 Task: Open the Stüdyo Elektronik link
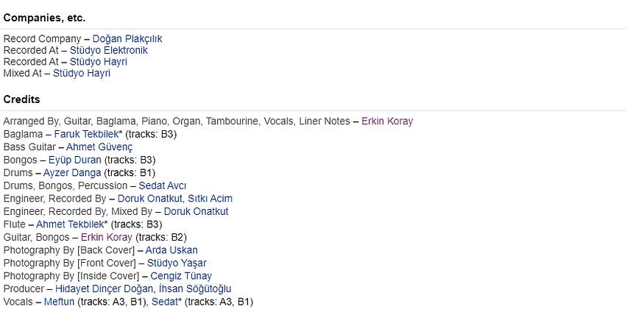point(108,51)
